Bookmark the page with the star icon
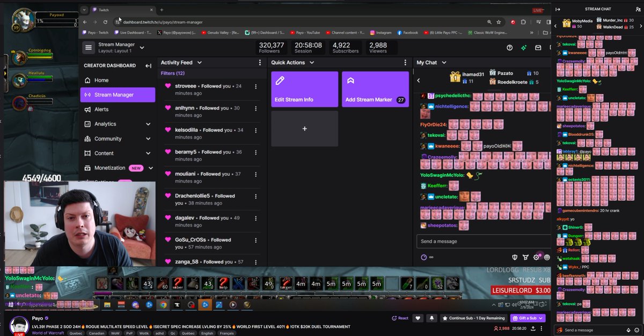The image size is (644, 336). [x=499, y=22]
